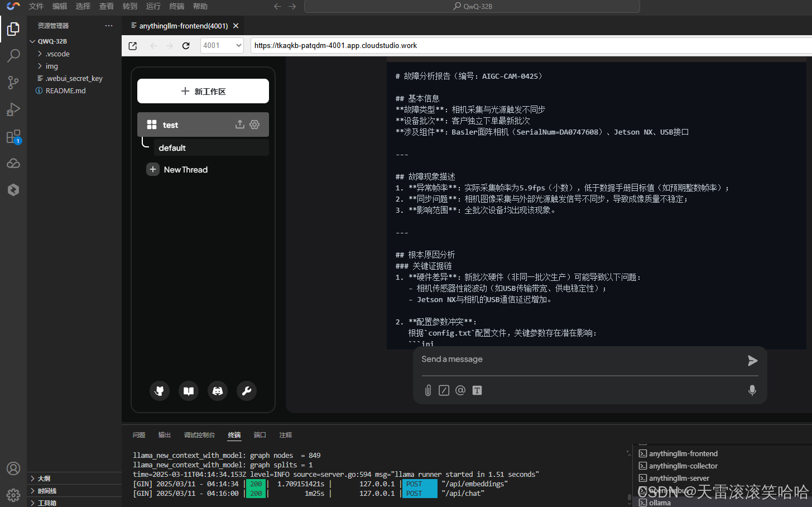The image size is (812, 507).
Task: Reload the browser preview
Action: [x=186, y=46]
